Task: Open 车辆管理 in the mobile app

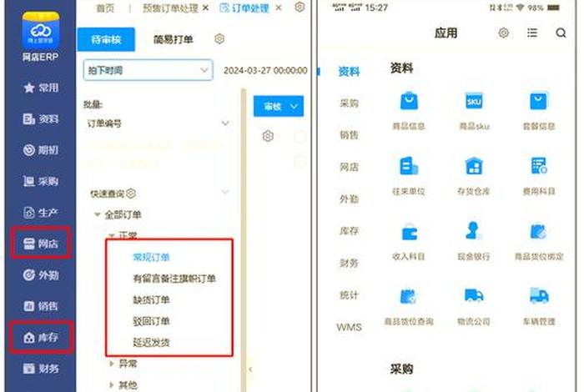Action: tap(539, 306)
